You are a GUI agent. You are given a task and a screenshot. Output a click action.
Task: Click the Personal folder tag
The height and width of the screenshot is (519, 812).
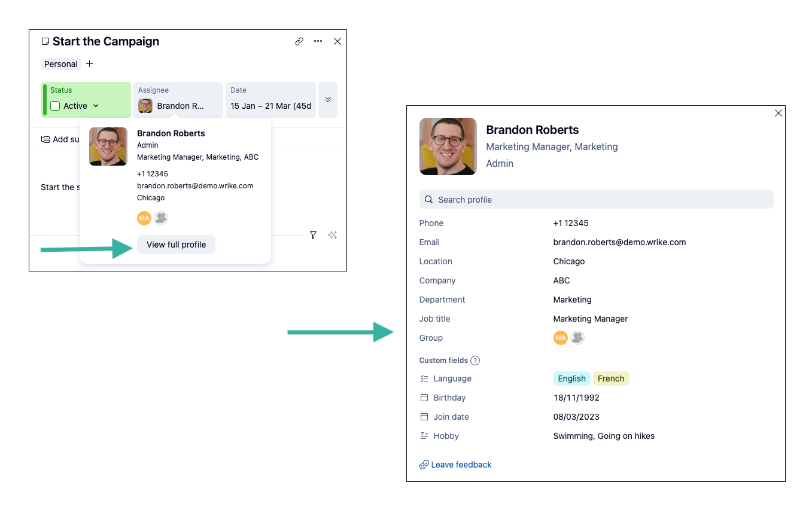click(x=61, y=64)
